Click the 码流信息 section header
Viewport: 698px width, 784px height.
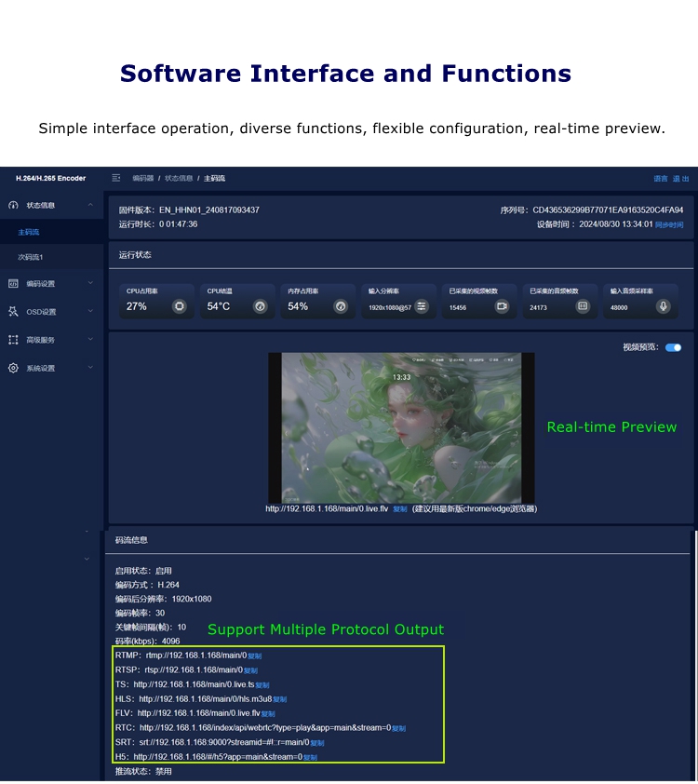click(x=131, y=540)
